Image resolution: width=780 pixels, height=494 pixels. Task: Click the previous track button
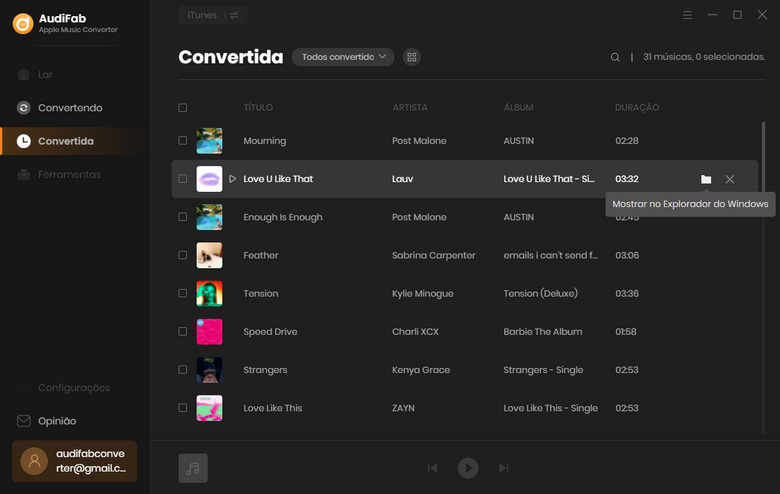(x=433, y=468)
